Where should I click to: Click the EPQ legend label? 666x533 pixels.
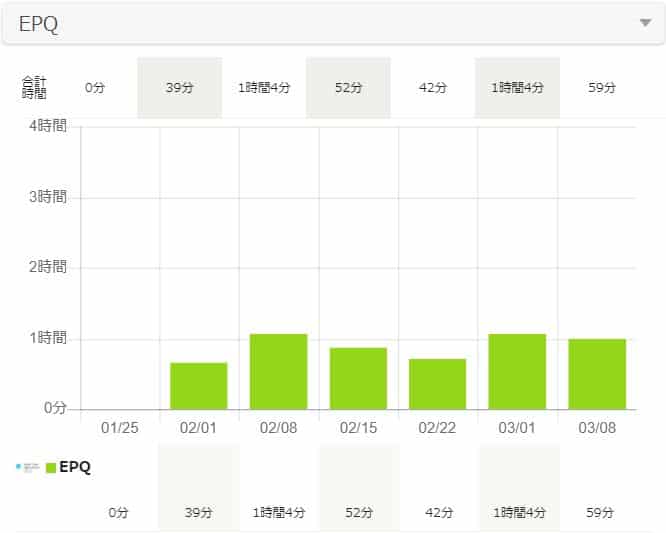click(76, 467)
